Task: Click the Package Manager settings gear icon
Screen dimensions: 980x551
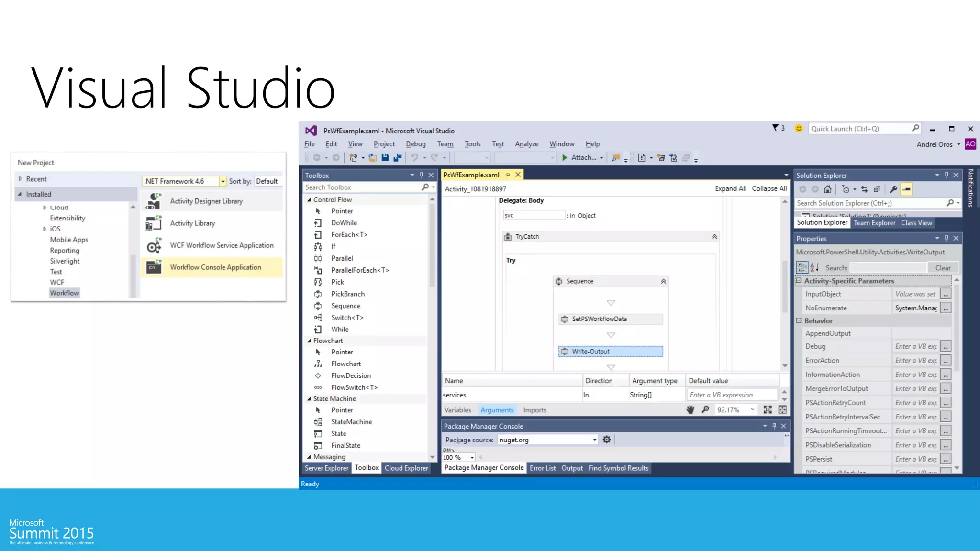Action: point(607,440)
